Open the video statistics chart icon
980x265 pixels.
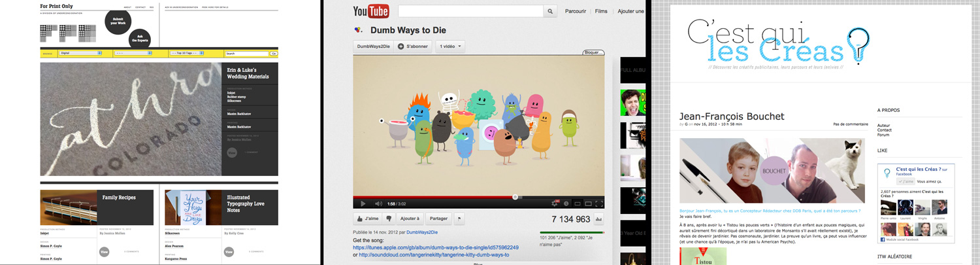(598, 219)
